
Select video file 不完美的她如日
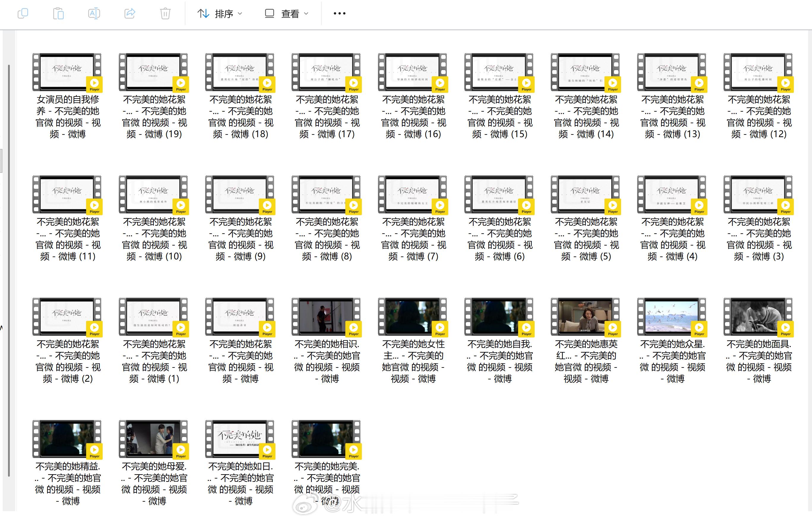pyautogui.click(x=240, y=463)
